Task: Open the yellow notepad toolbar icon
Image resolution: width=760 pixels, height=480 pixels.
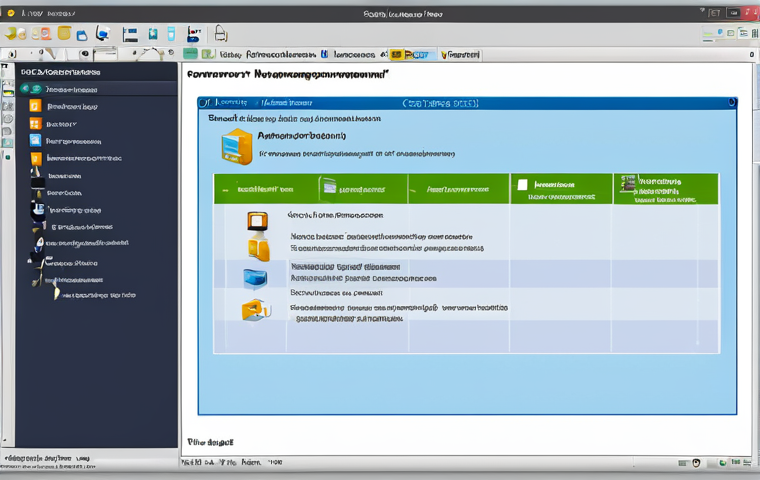Action: coord(64,33)
